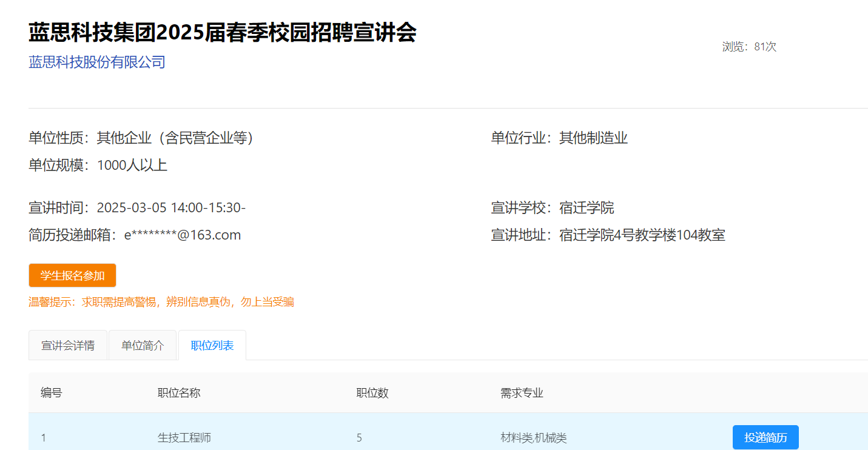Screen dimensions: 868x450
Task: Click the 材料类,机械类 majors cell
Action: click(x=534, y=437)
